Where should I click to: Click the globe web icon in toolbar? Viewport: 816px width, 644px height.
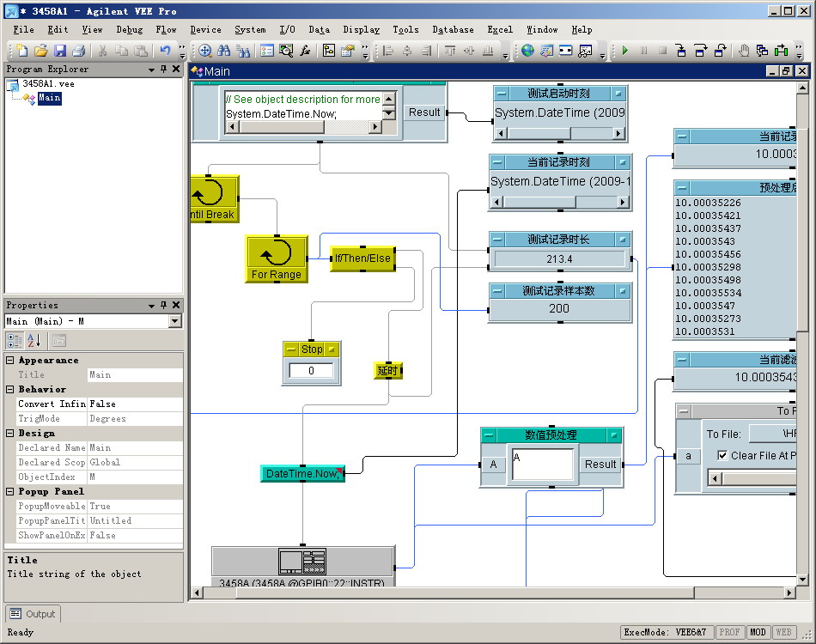click(x=527, y=51)
